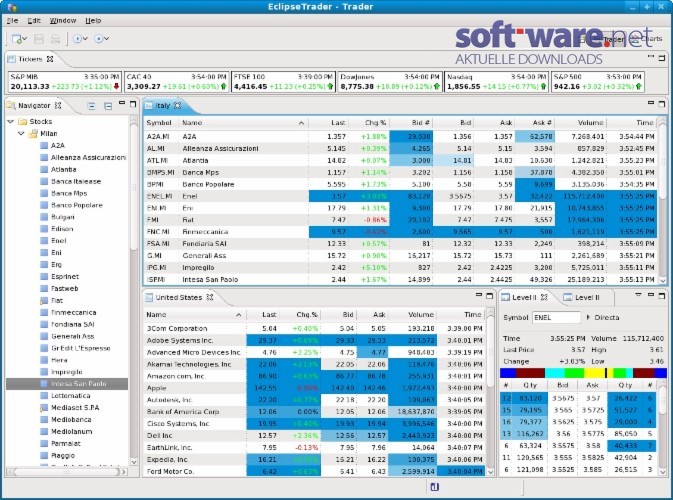Sort United States table by Last header
The width and height of the screenshot is (673, 500).
pos(262,315)
